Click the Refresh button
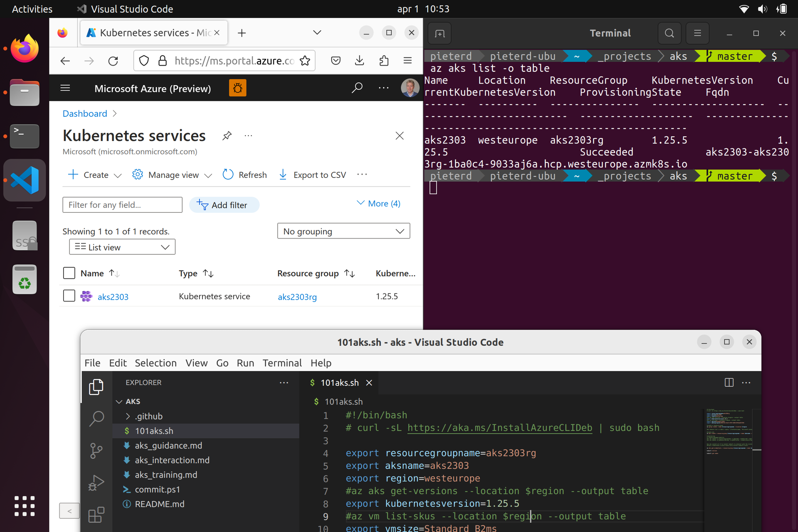The image size is (798, 532). tap(245, 175)
